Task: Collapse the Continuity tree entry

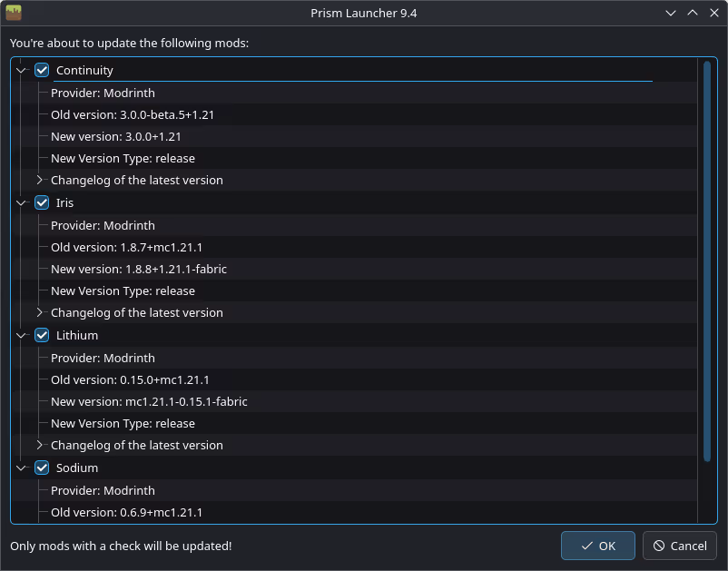Action: [x=21, y=71]
